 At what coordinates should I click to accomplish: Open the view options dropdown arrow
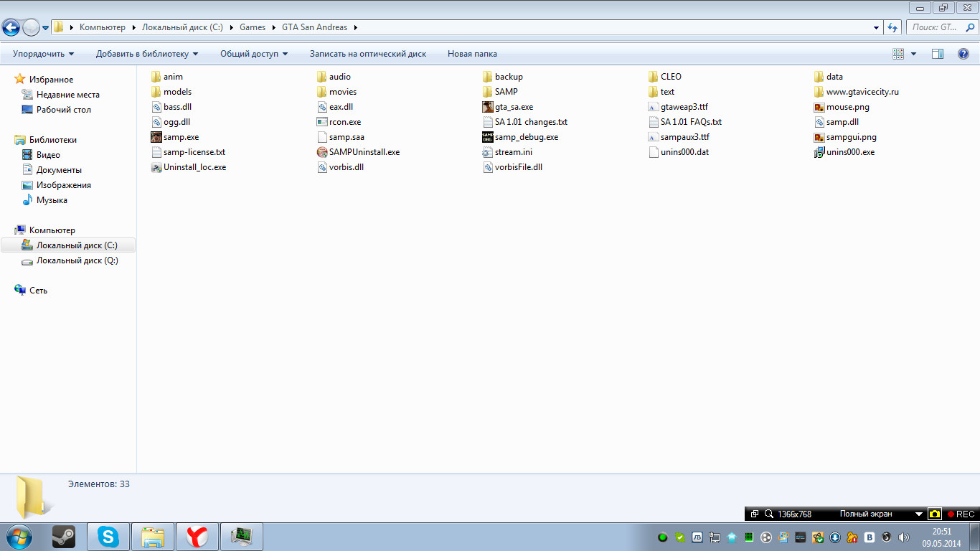point(913,54)
